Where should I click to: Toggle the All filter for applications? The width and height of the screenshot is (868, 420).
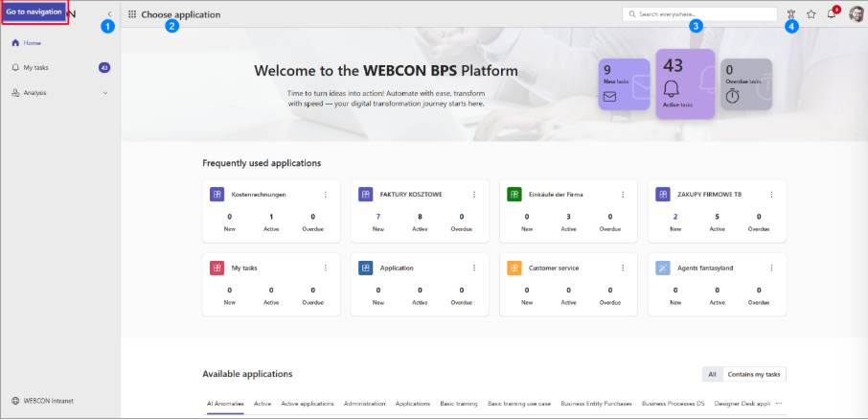point(711,374)
